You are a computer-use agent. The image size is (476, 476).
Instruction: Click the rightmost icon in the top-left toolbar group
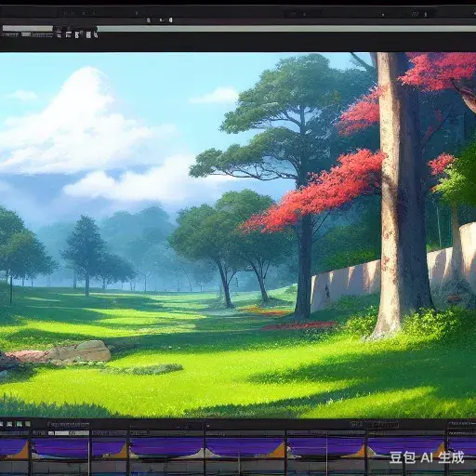[x=96, y=34]
